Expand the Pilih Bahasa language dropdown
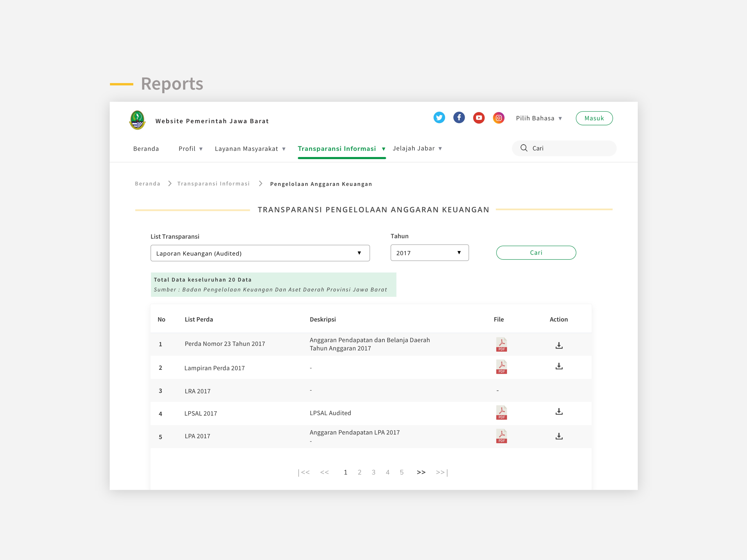 click(x=539, y=118)
